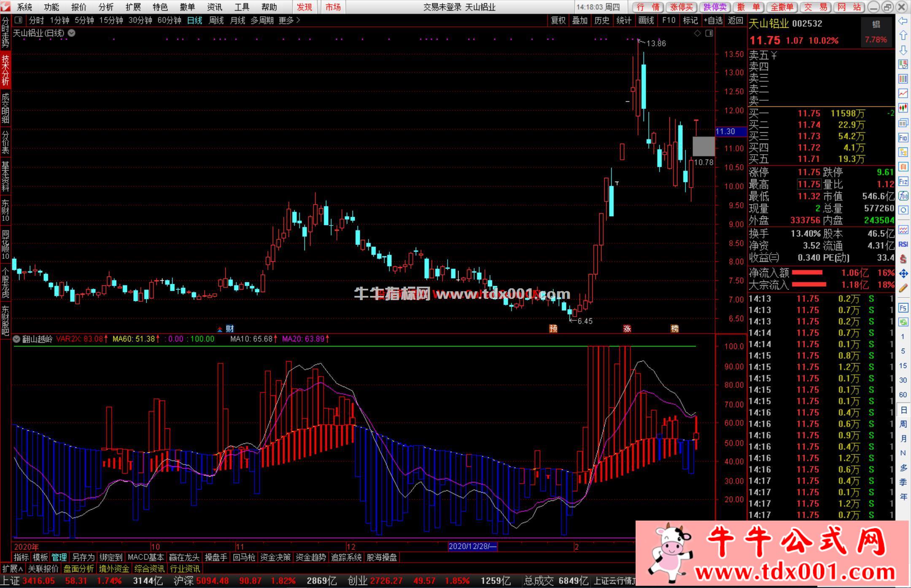Open the 特色 menu
The width and height of the screenshot is (911, 588).
point(160,7)
